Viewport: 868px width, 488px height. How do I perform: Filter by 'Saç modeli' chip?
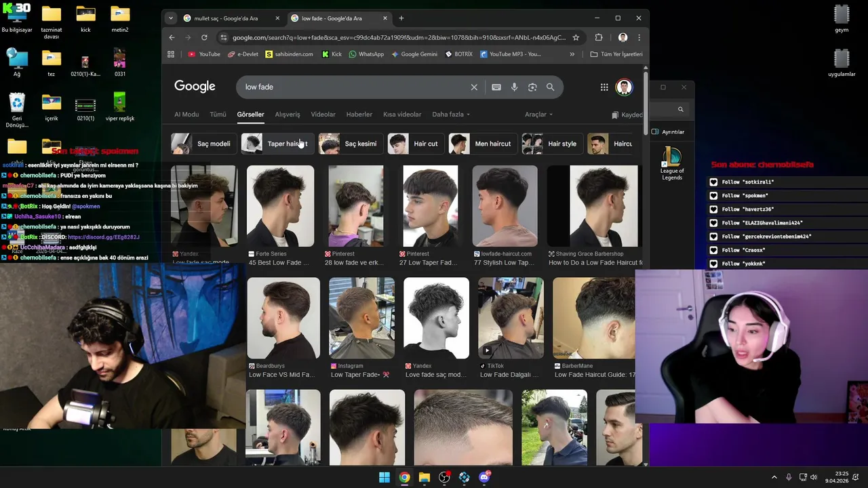[x=203, y=144]
